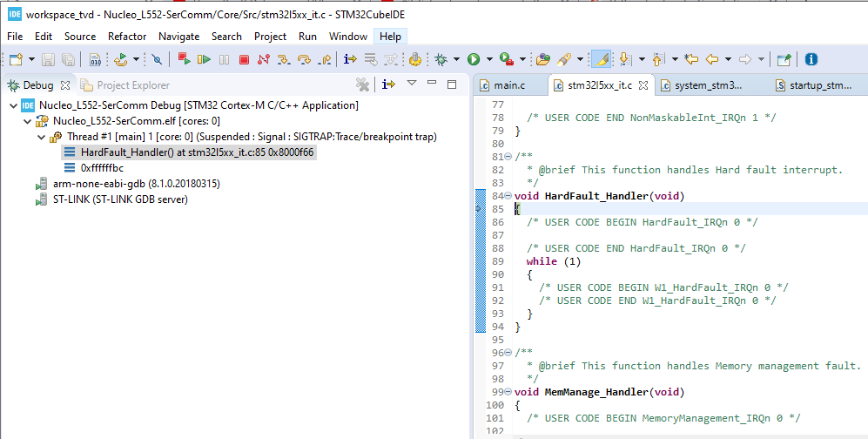
Task: Click the Previous Annotation up-arrow icon
Action: click(x=659, y=59)
